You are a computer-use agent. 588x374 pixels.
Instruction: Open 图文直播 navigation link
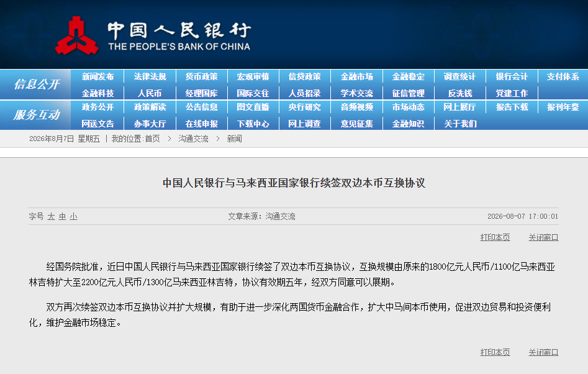[x=253, y=107]
